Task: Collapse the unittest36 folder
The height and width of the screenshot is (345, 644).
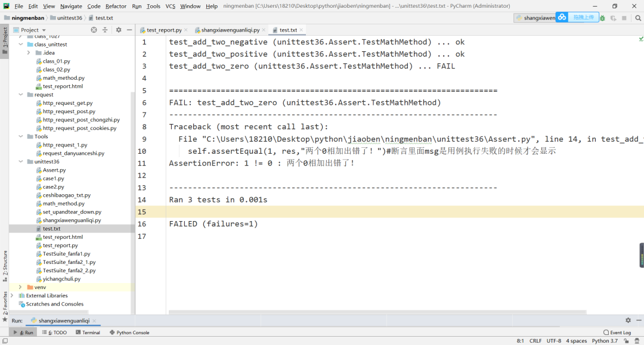Action: pos(20,161)
